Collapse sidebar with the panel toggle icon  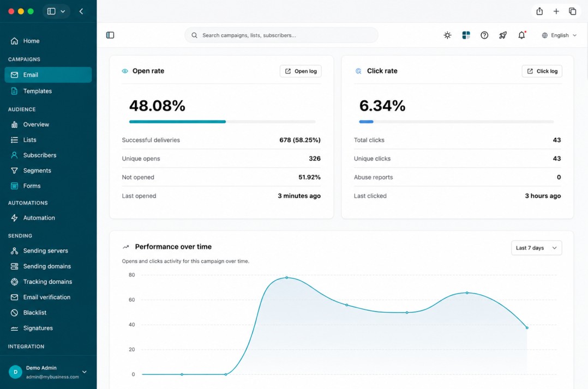pos(110,35)
